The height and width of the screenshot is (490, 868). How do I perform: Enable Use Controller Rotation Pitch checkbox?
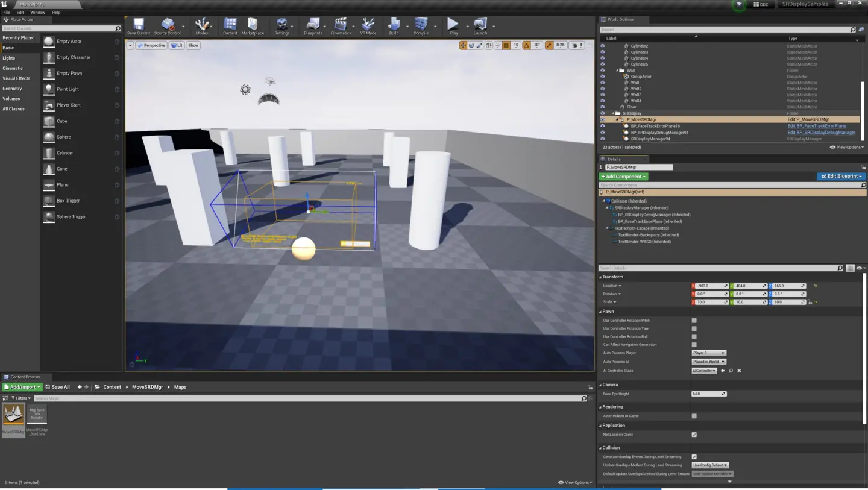click(694, 321)
